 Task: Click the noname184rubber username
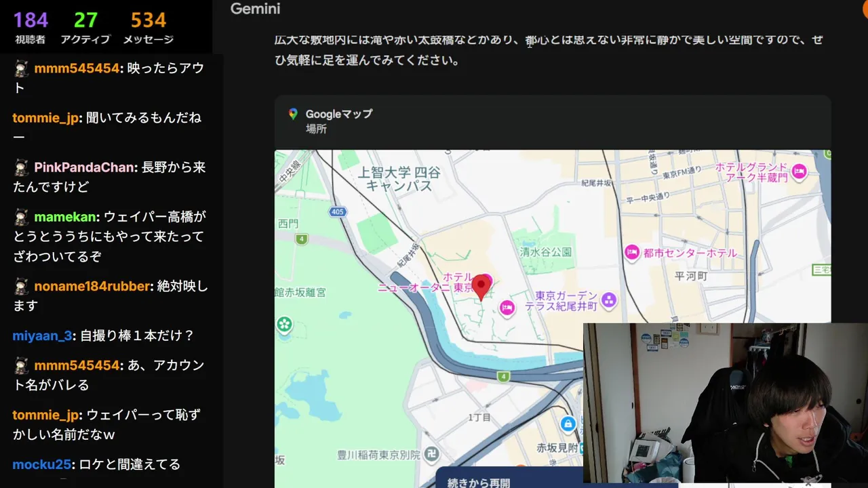click(x=92, y=286)
